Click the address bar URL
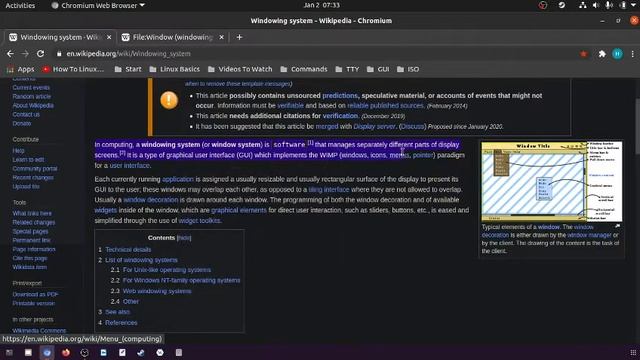The width and height of the screenshot is (640, 360). coord(129,53)
